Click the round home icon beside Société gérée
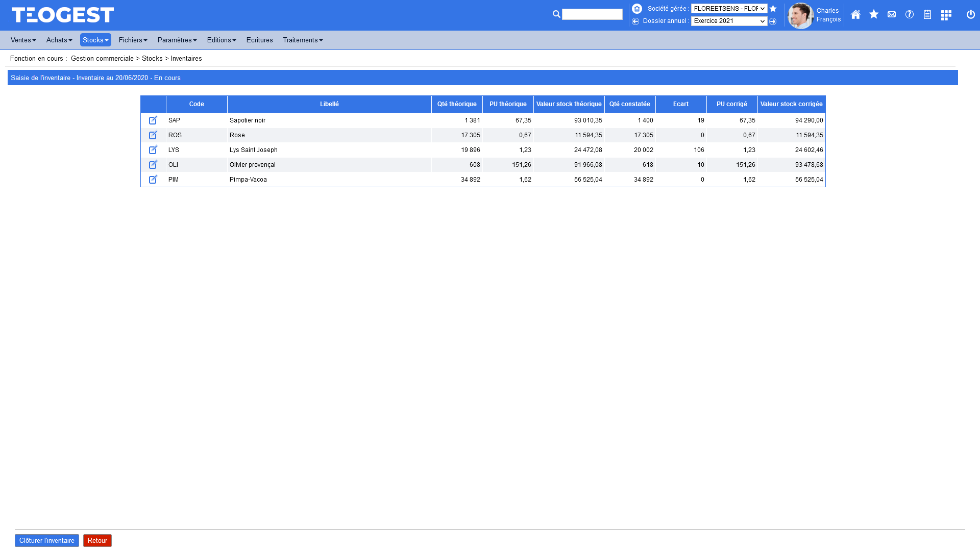980x551 pixels. (636, 9)
